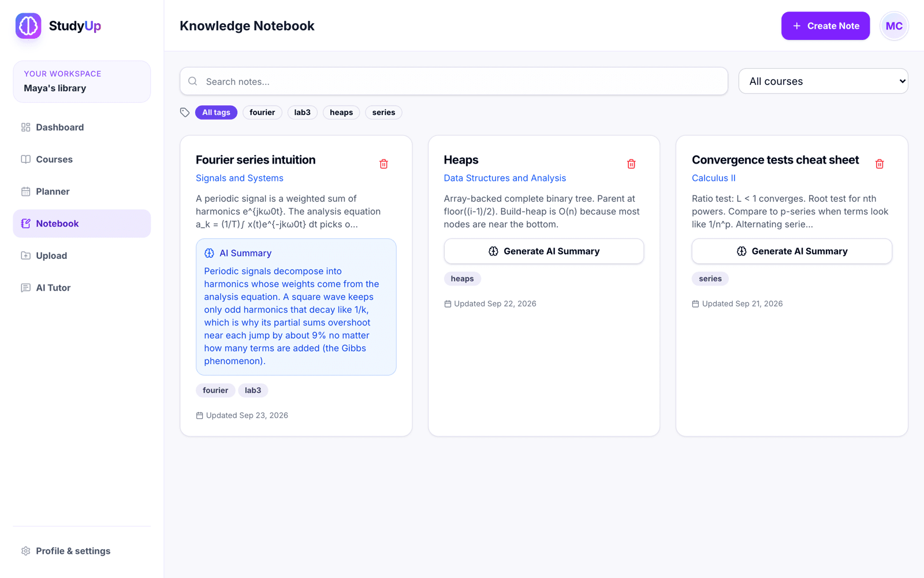Click the series tag on Convergence card
Image resolution: width=924 pixels, height=578 pixels.
pyautogui.click(x=710, y=279)
